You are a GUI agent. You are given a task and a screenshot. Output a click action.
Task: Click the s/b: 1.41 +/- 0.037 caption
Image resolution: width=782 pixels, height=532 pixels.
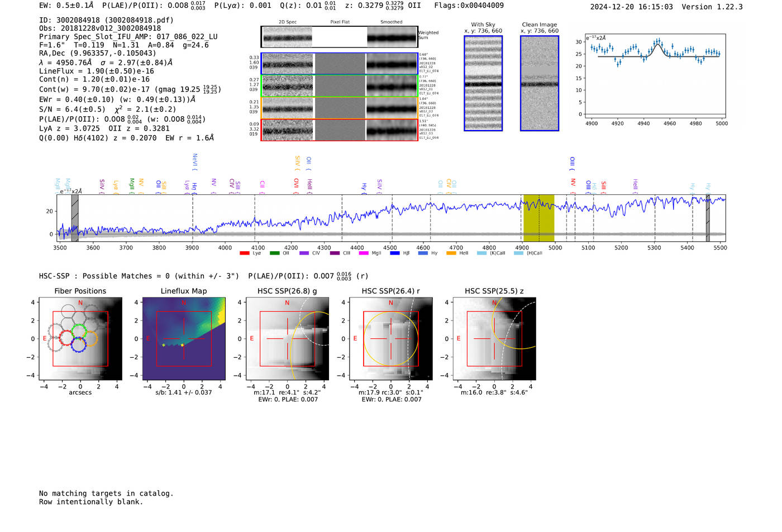184,392
